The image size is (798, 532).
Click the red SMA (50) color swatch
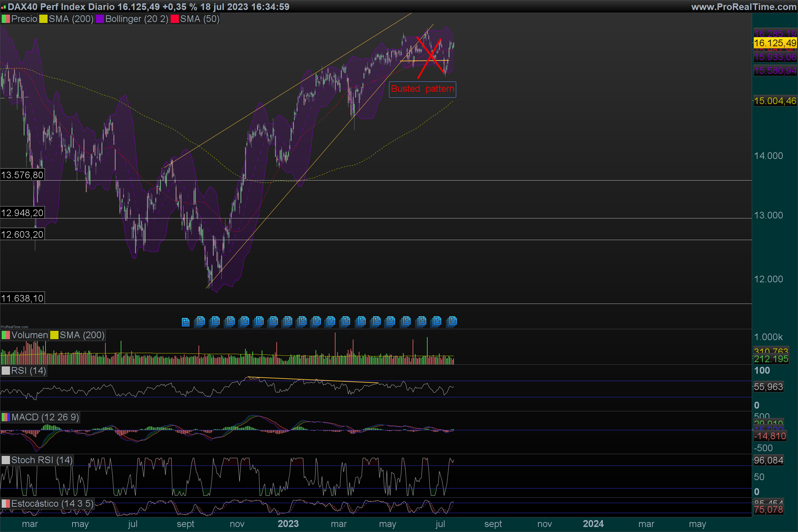click(x=175, y=19)
